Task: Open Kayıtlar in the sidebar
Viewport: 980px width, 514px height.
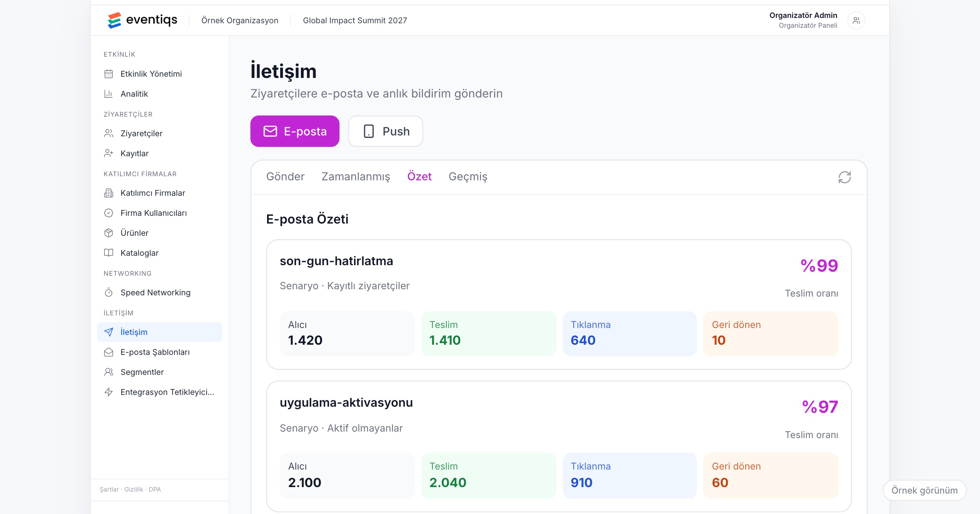Action: [160, 153]
